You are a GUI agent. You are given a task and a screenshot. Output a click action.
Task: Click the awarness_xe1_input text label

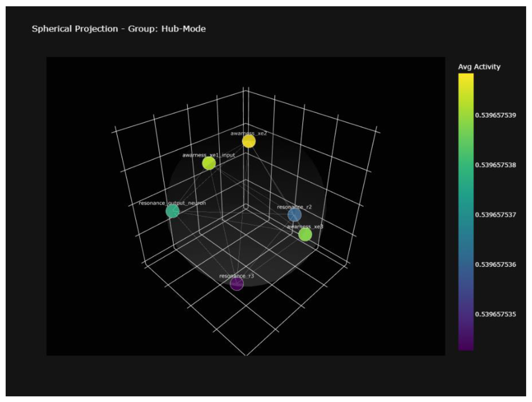coord(209,155)
